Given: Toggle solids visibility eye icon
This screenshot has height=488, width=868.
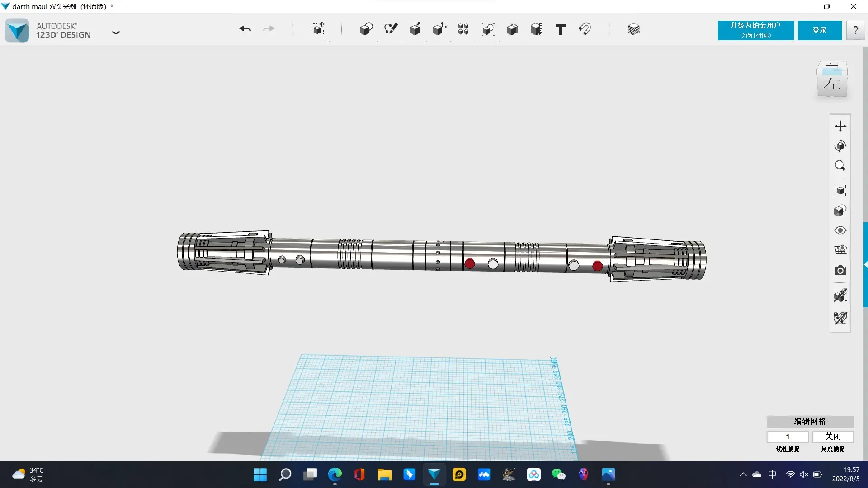Looking at the screenshot, I should tap(840, 230).
